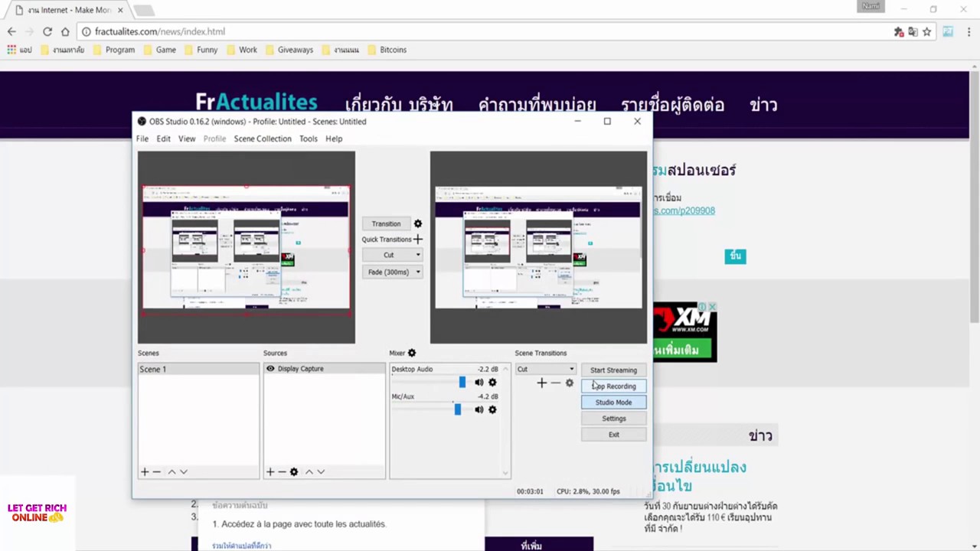
Task: Adjust Mic/Aux volume slider
Action: click(457, 410)
